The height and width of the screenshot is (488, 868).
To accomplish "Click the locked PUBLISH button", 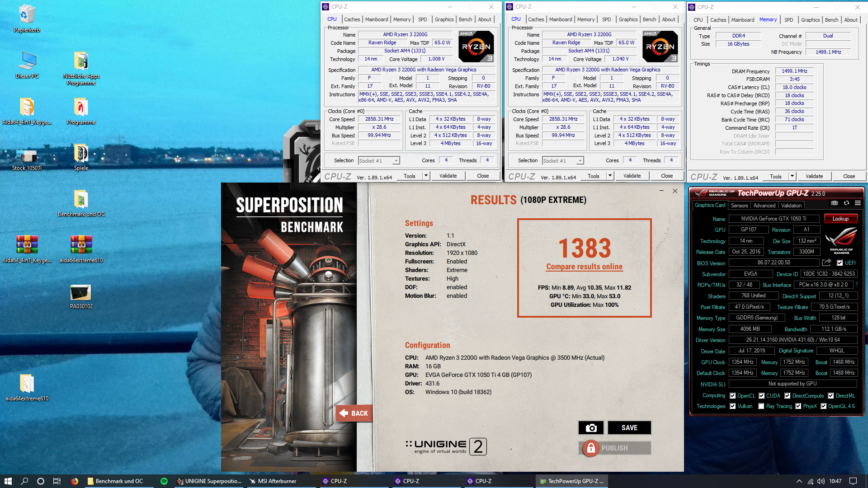I will (x=614, y=448).
